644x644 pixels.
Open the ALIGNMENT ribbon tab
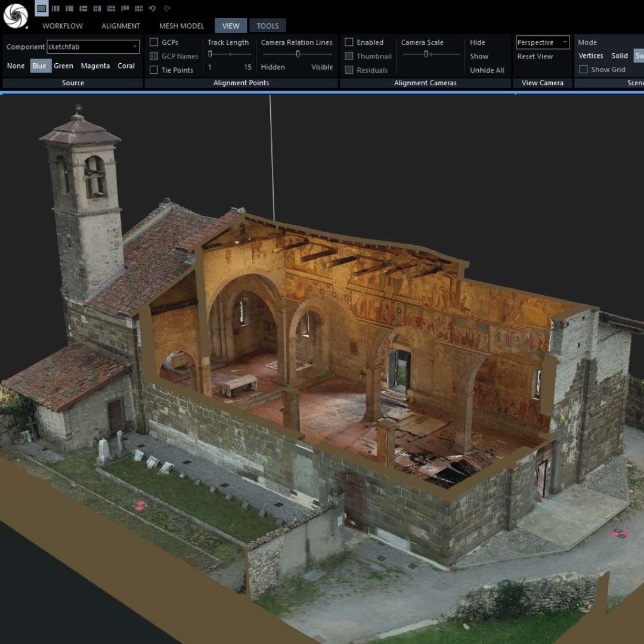pyautogui.click(x=120, y=26)
